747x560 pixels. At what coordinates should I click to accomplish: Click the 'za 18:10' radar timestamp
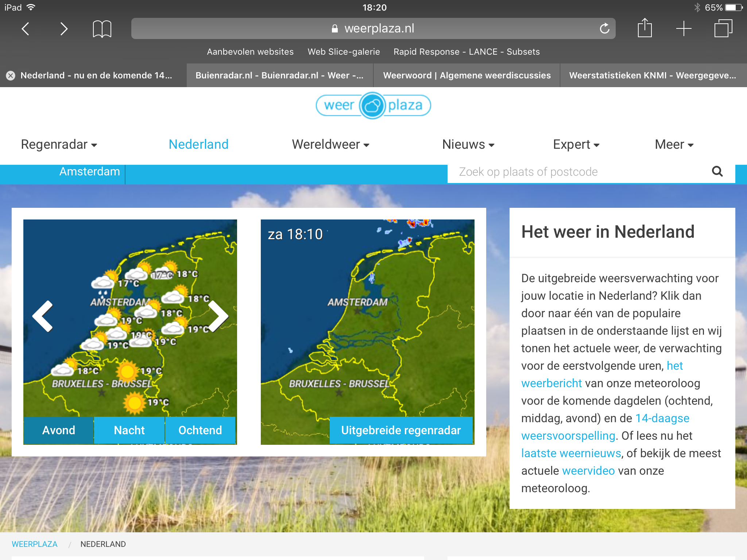tap(295, 234)
